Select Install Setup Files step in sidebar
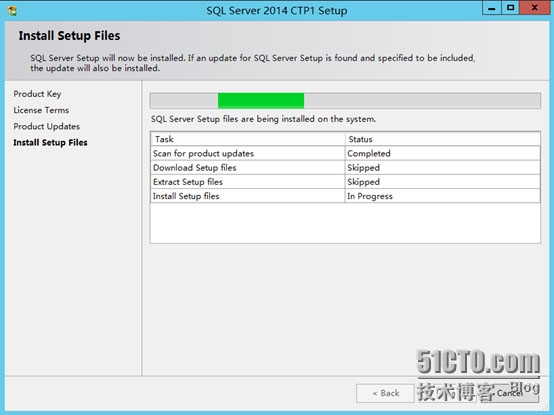The image size is (554, 415). click(x=50, y=143)
